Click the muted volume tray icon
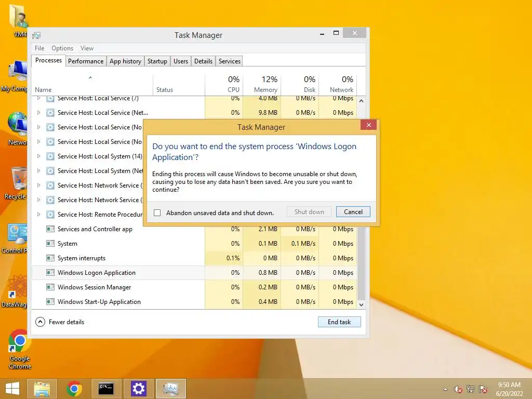Image resolution: width=532 pixels, height=399 pixels. coord(458,389)
